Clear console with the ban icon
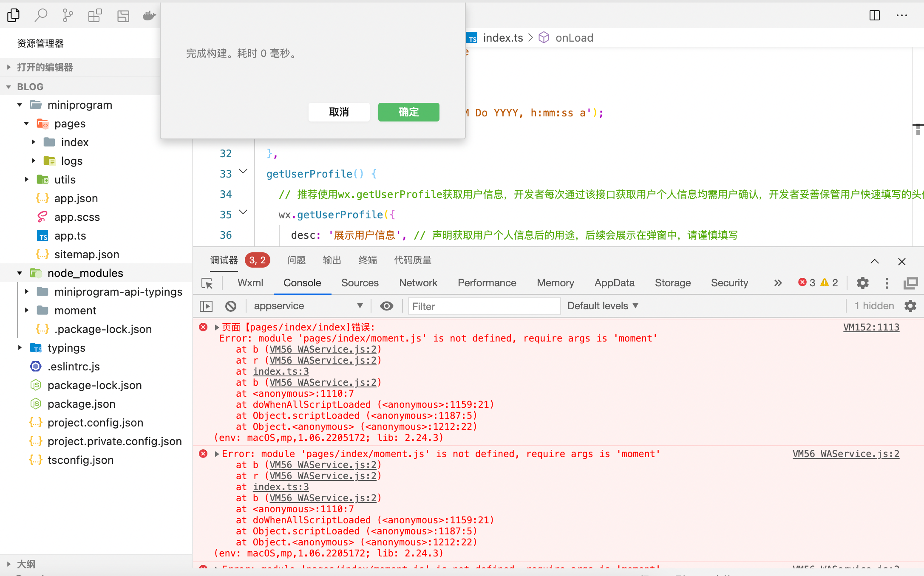 (231, 306)
